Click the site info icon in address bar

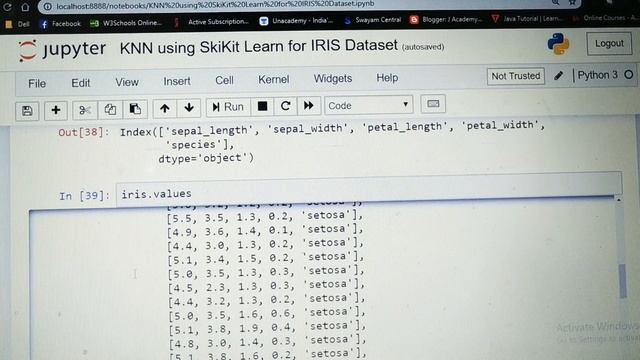tap(47, 6)
